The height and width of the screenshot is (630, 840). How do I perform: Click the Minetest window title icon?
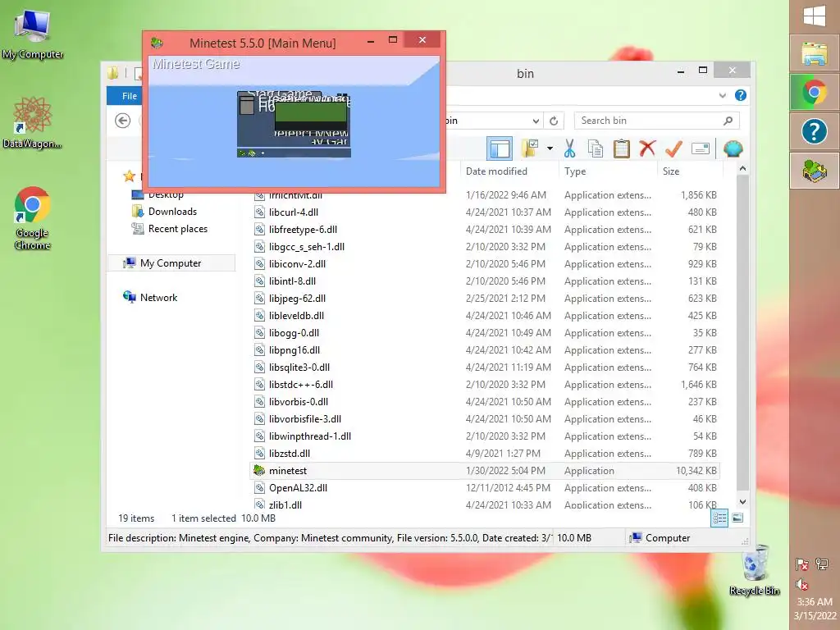click(157, 43)
